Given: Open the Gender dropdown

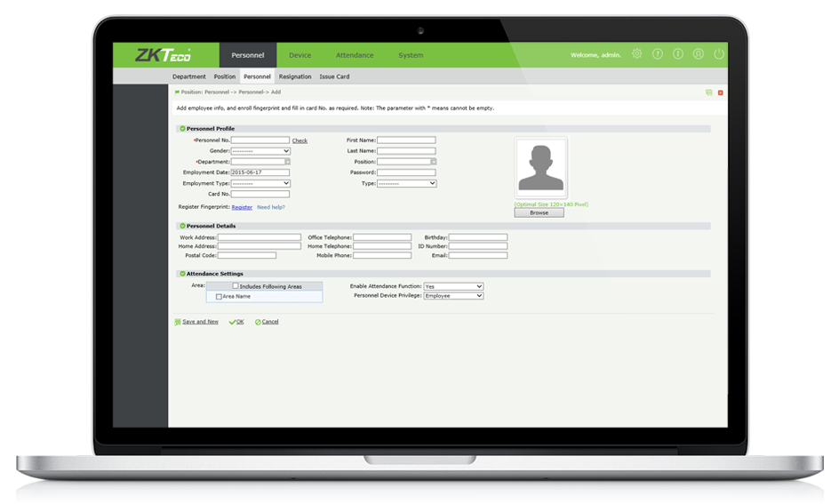Looking at the screenshot, I should point(260,151).
